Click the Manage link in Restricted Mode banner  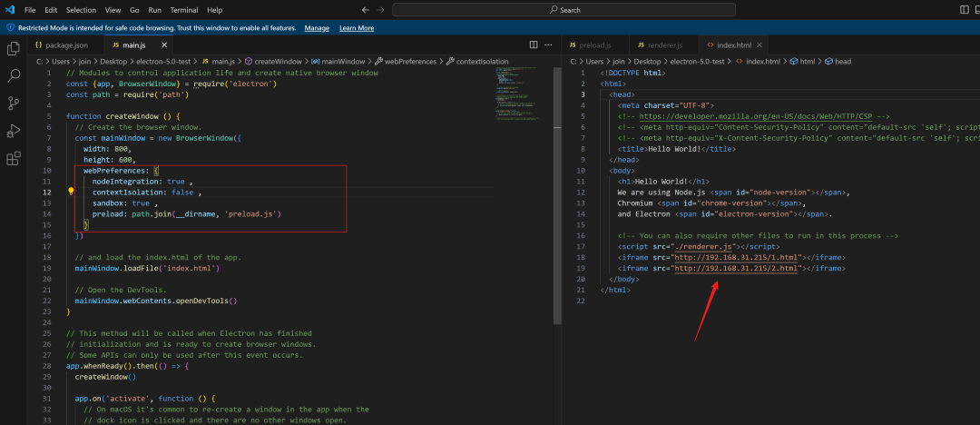click(317, 28)
